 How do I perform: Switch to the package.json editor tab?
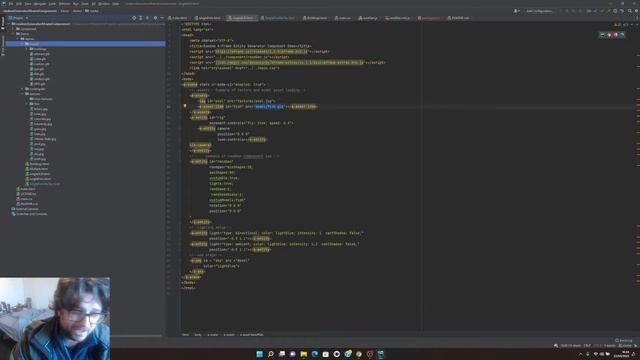tap(429, 18)
